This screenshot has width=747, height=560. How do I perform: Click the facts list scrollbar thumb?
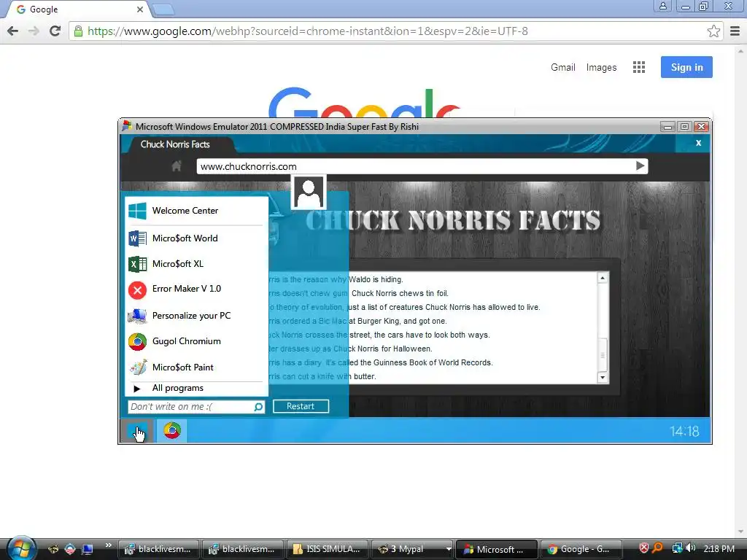603,355
